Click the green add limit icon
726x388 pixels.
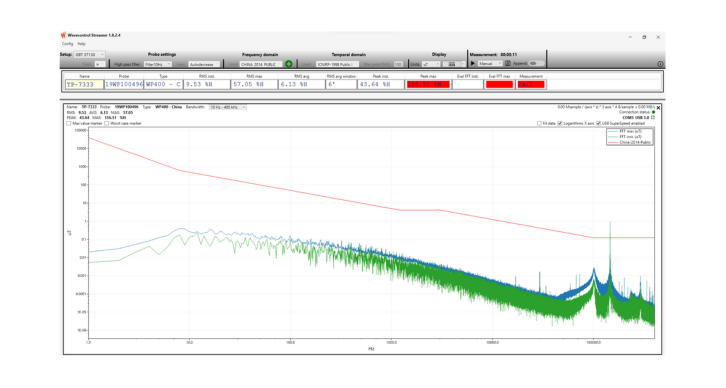(x=288, y=64)
